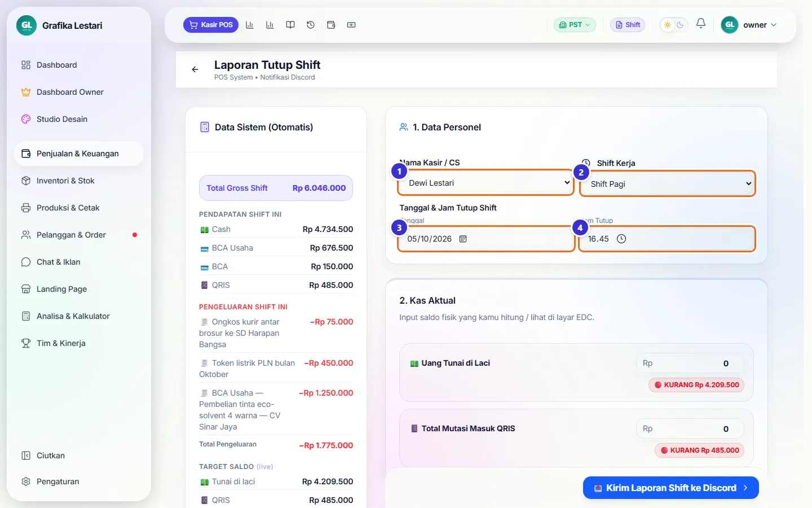Open the book icon in top toolbar
Viewport: 812px width, 508px height.
[290, 25]
